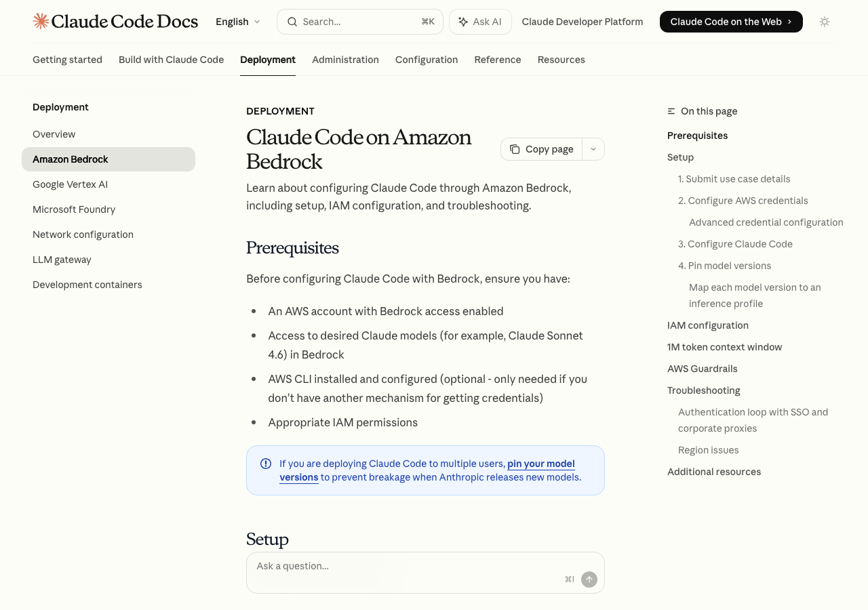Viewport: 868px width, 610px height.
Task: Jump to IAM configuration section
Action: coord(707,325)
